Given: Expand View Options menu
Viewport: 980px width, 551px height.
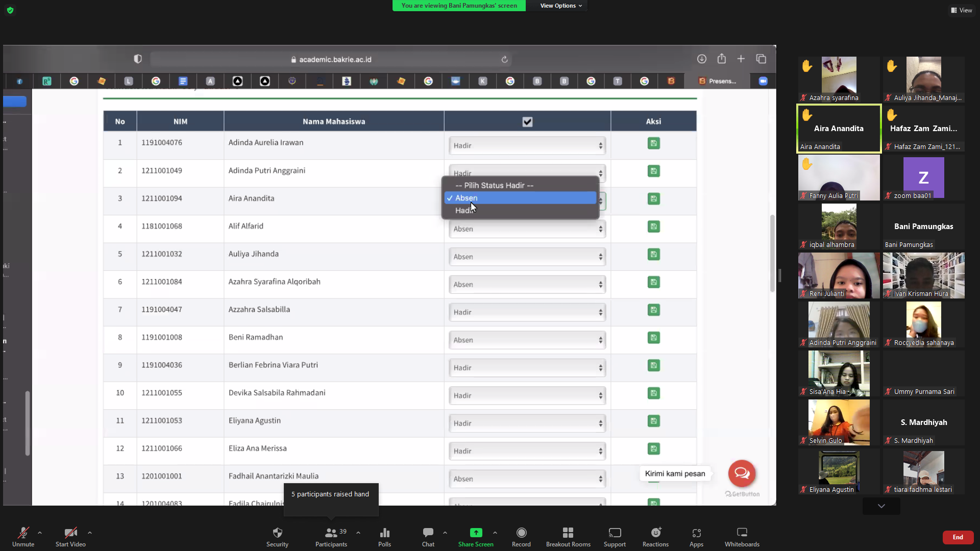Looking at the screenshot, I should click(x=561, y=6).
